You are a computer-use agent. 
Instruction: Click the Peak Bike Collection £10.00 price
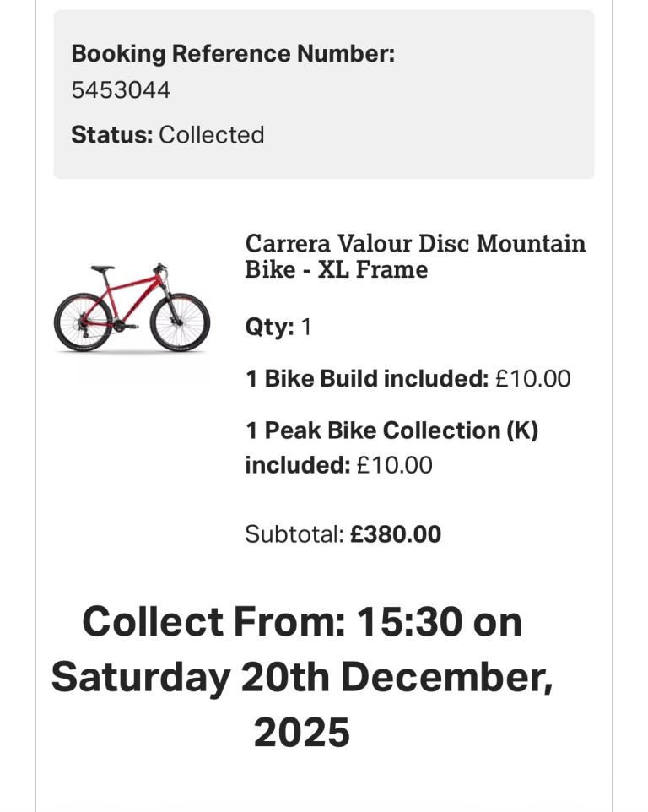394,465
